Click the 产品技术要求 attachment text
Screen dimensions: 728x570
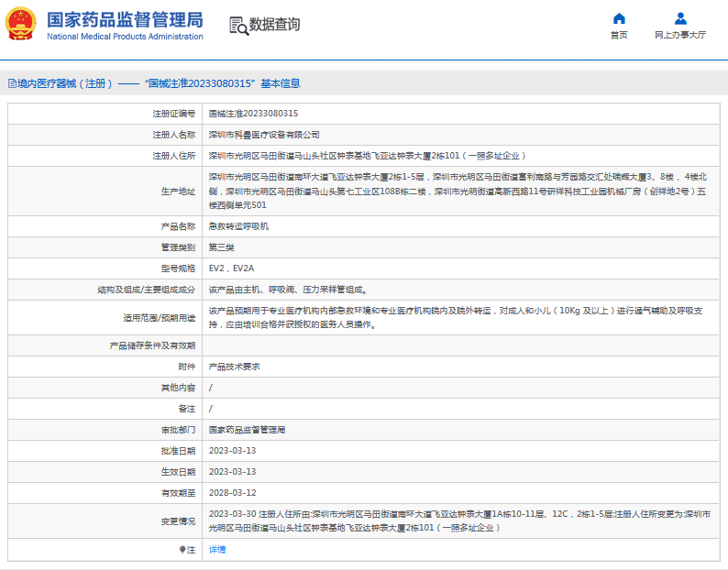[234, 367]
